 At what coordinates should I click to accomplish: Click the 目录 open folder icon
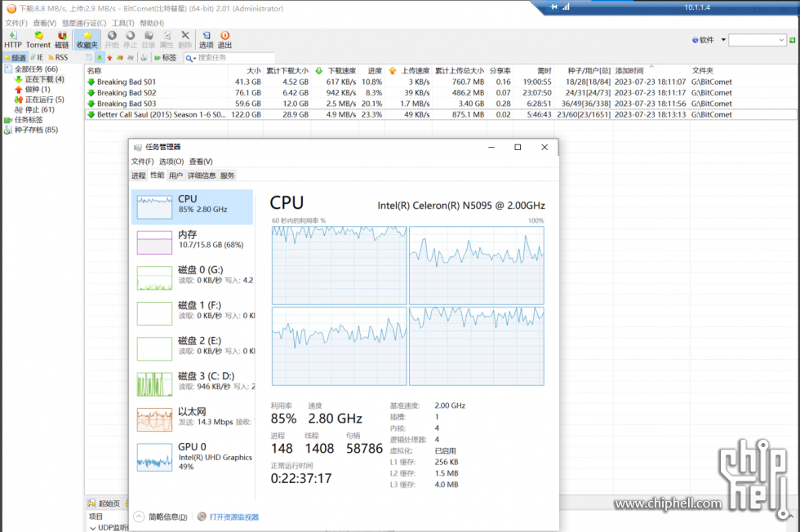(149, 39)
